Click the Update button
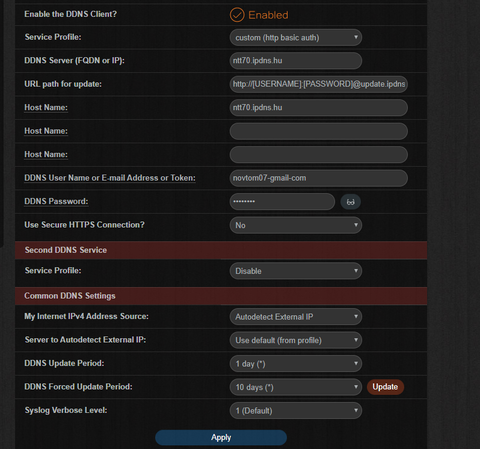Screen dimensions: 480x449 (385, 387)
